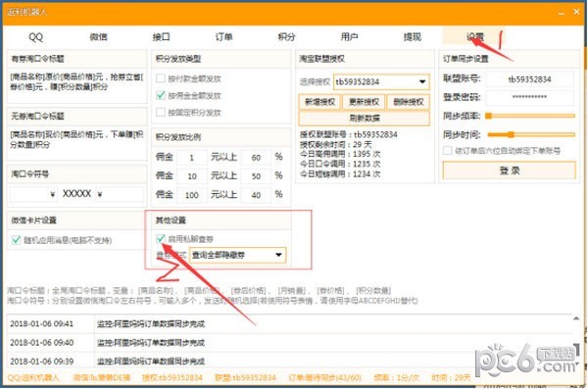Select the 设置 tab

tap(474, 37)
